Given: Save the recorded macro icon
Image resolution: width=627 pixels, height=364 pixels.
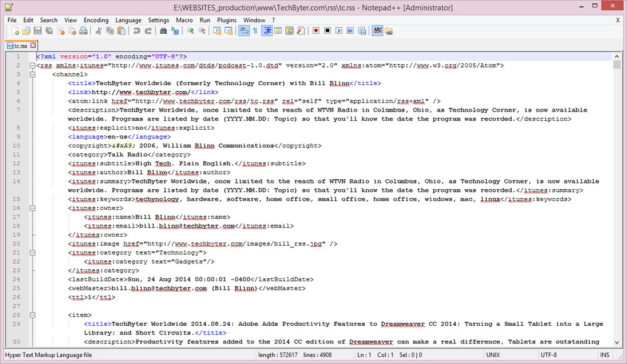Looking at the screenshot, I should (x=362, y=31).
